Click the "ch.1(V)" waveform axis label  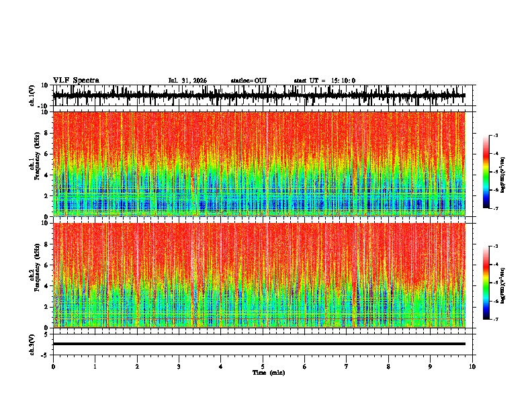[x=32, y=95]
